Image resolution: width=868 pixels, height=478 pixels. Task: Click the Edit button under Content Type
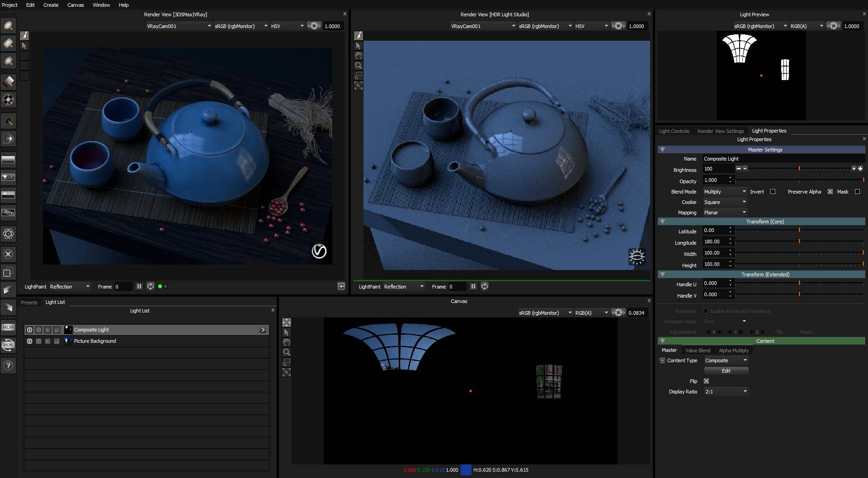click(x=726, y=371)
